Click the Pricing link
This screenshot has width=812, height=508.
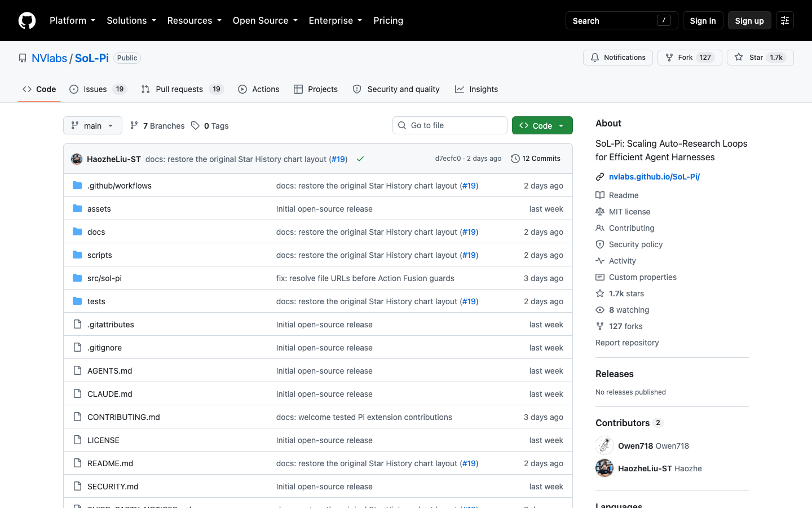click(388, 20)
